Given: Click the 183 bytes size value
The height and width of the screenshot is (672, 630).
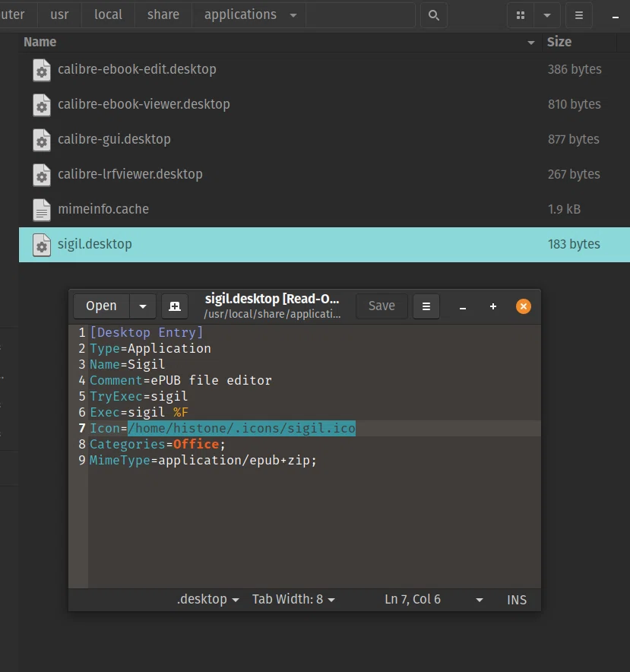Looking at the screenshot, I should point(574,244).
